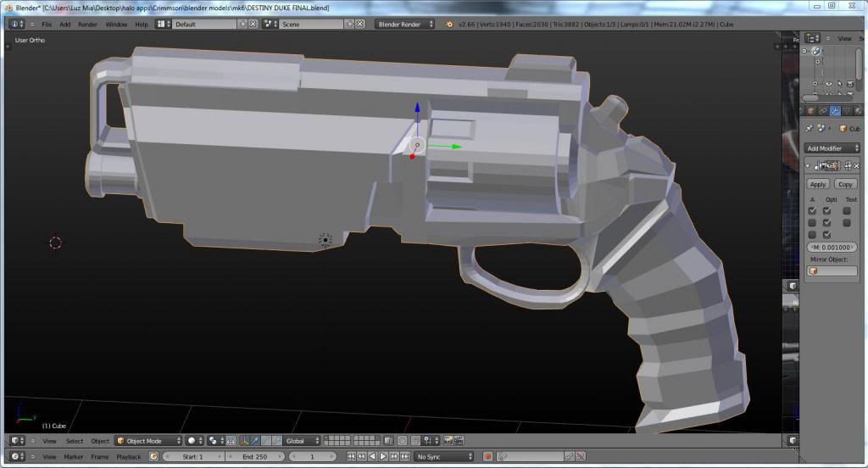
Task: Select the scale manipulator icon
Action: (276, 441)
